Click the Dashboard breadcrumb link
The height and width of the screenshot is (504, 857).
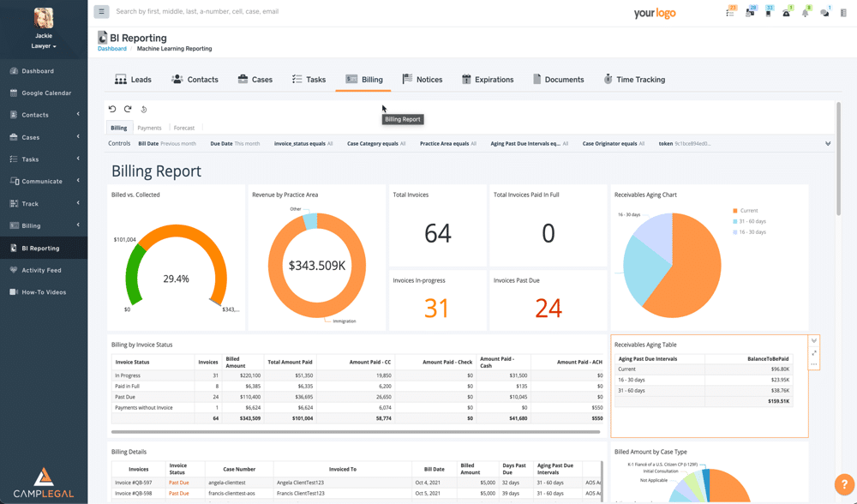pyautogui.click(x=111, y=49)
